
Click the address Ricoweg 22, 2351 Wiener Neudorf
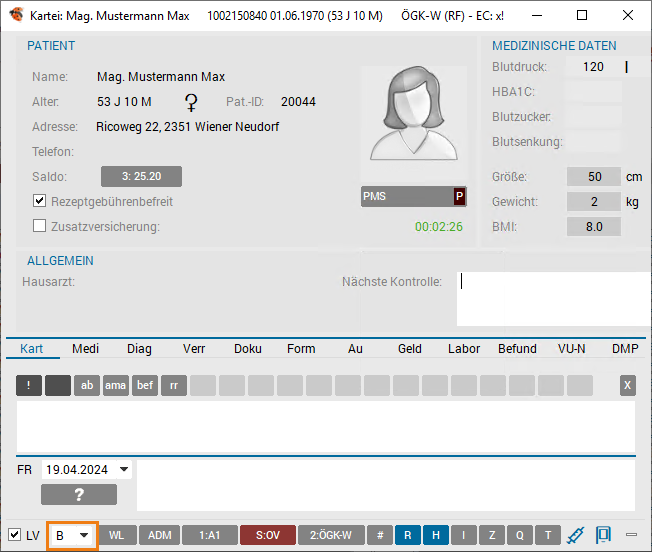point(188,127)
